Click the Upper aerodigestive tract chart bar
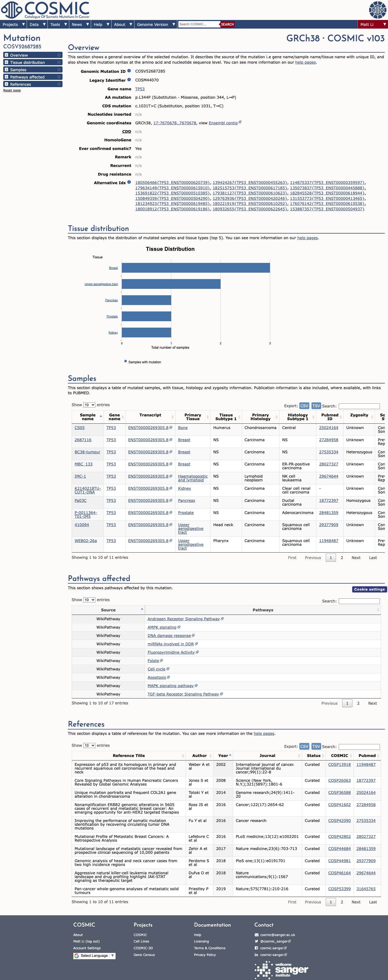Screen dimensions: 388x980 click(171, 284)
